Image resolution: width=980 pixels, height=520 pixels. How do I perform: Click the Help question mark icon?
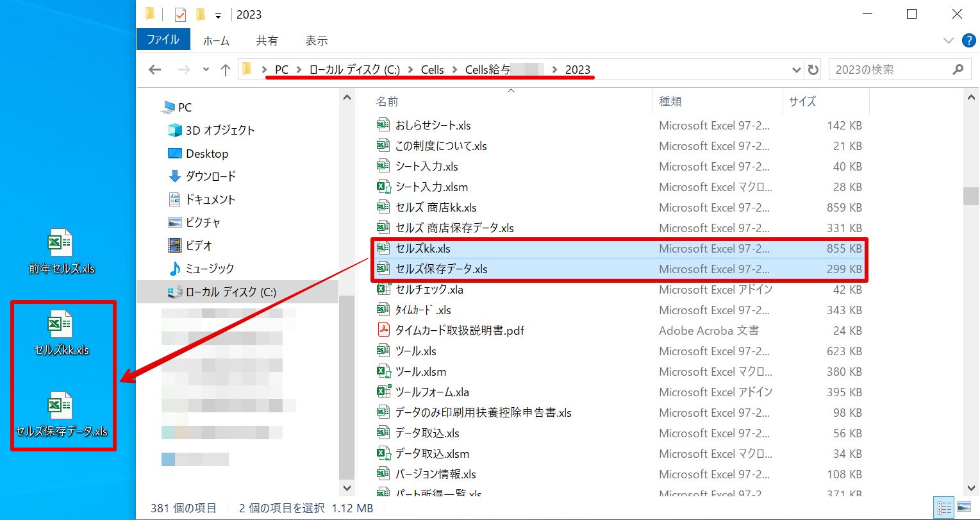(x=968, y=40)
